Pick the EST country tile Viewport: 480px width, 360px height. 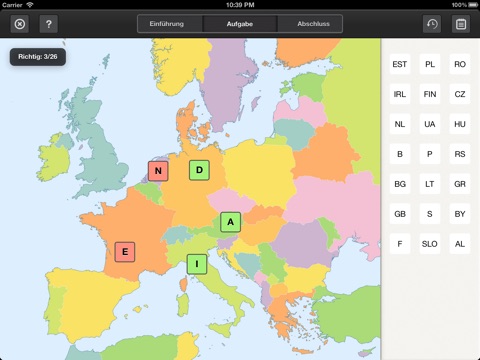pos(400,64)
